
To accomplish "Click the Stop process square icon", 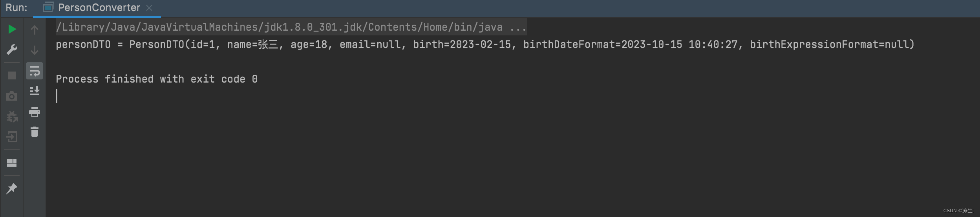I will [12, 75].
